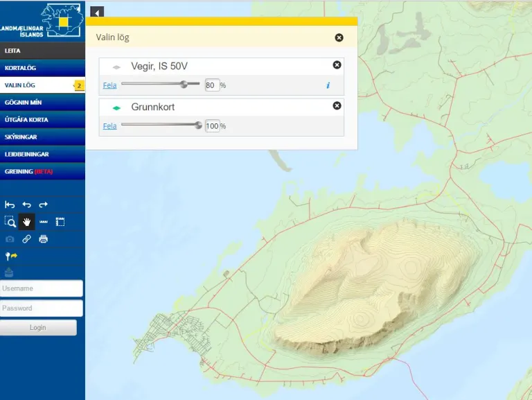
Task: Select the zoom-to-area magnifier tool
Action: click(10, 222)
